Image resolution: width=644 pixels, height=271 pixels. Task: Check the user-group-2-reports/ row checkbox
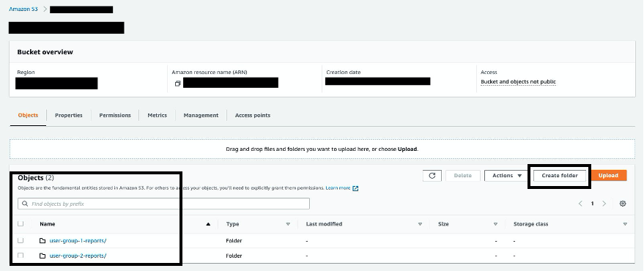(21, 256)
